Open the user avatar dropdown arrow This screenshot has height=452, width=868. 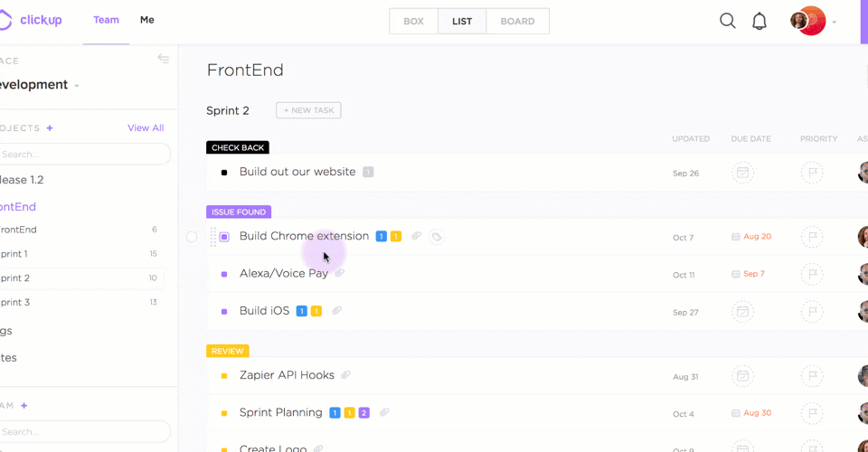834,22
